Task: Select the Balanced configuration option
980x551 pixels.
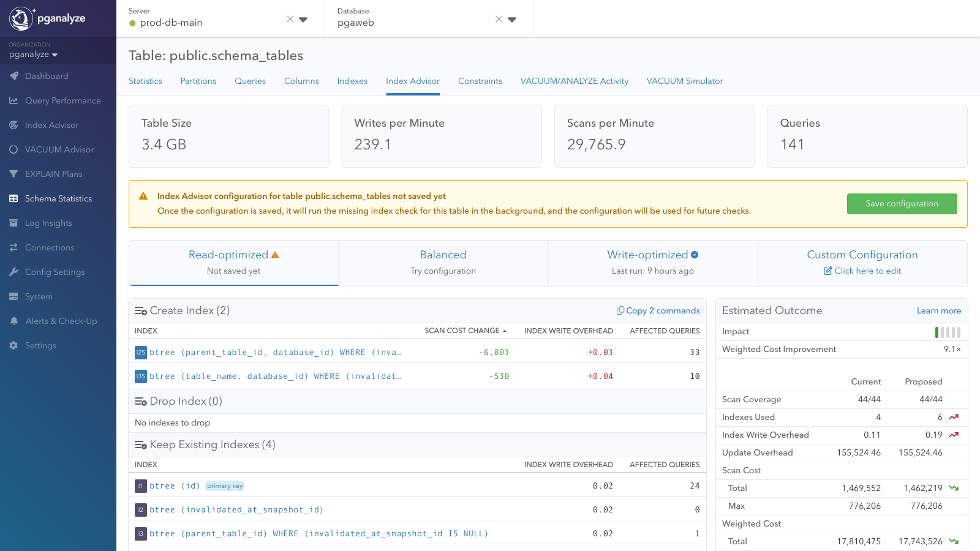Action: [x=443, y=263]
